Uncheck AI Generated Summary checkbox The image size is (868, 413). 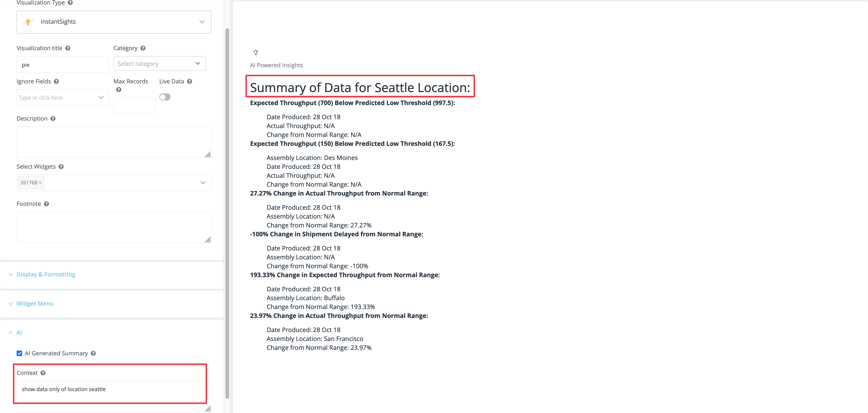[20, 353]
